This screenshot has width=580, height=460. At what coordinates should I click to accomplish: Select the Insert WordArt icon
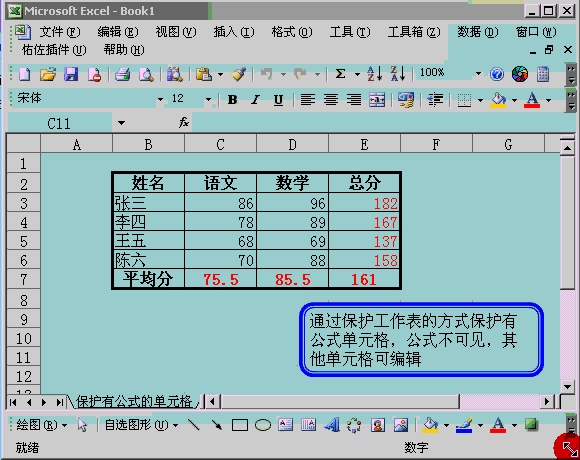click(332, 425)
